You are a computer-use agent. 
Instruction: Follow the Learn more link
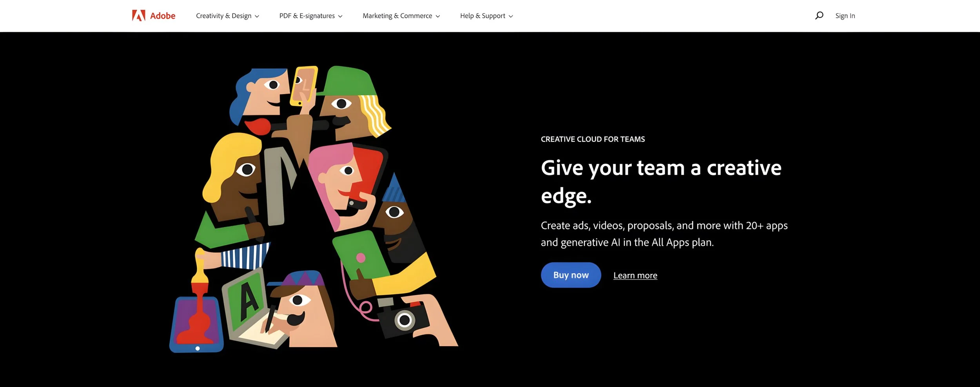[635, 275]
